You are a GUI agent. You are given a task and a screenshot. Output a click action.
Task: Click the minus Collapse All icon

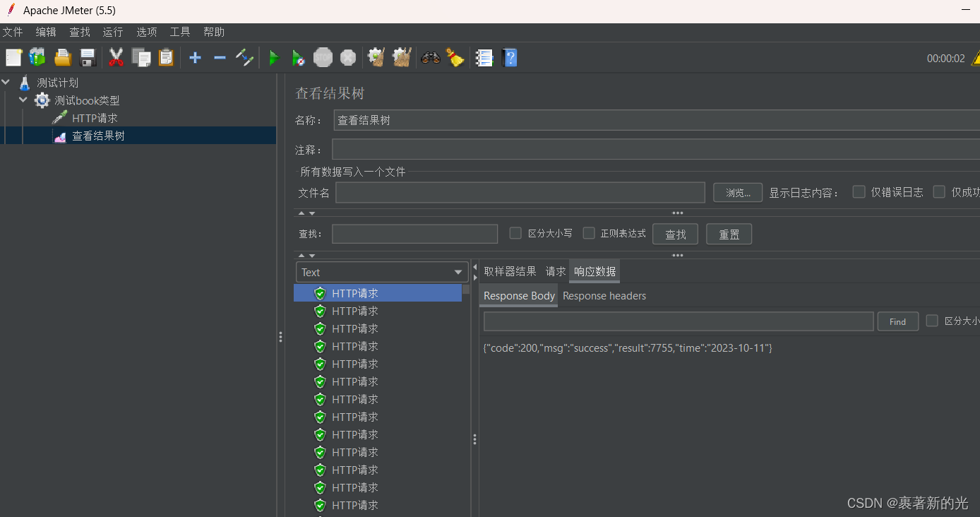[x=220, y=58]
